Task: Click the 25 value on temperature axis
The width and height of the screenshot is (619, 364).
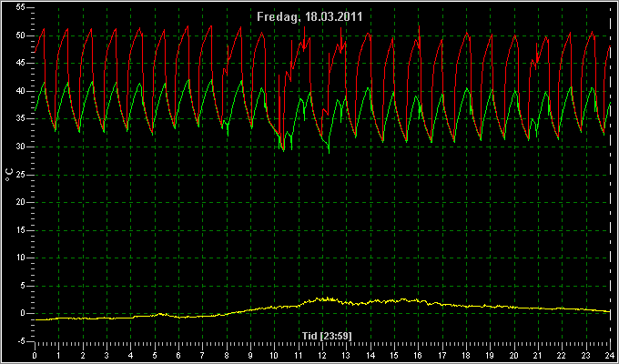Action: click(x=21, y=175)
